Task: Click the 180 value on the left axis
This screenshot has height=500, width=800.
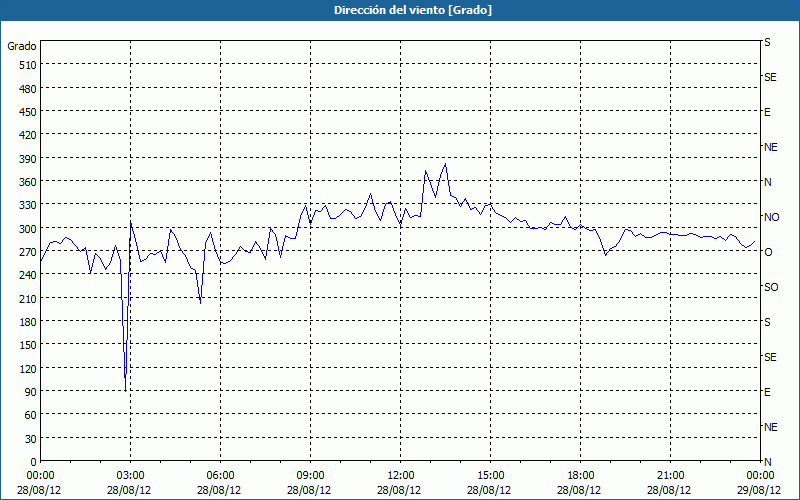Action: click(28, 322)
